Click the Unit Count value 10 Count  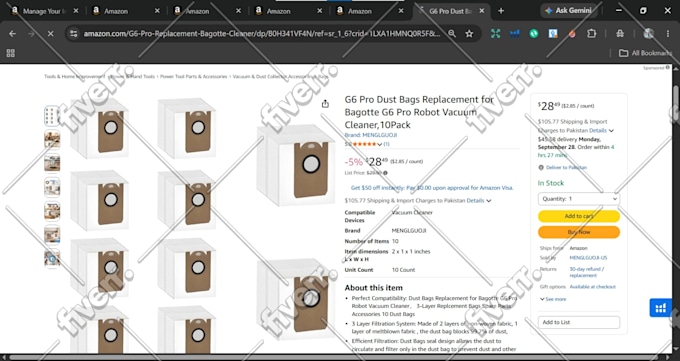coord(403,270)
